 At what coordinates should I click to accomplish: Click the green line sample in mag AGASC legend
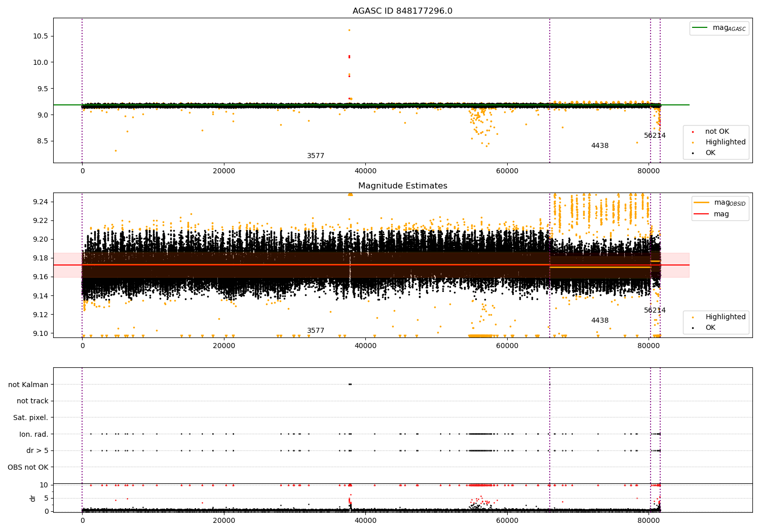pyautogui.click(x=701, y=28)
